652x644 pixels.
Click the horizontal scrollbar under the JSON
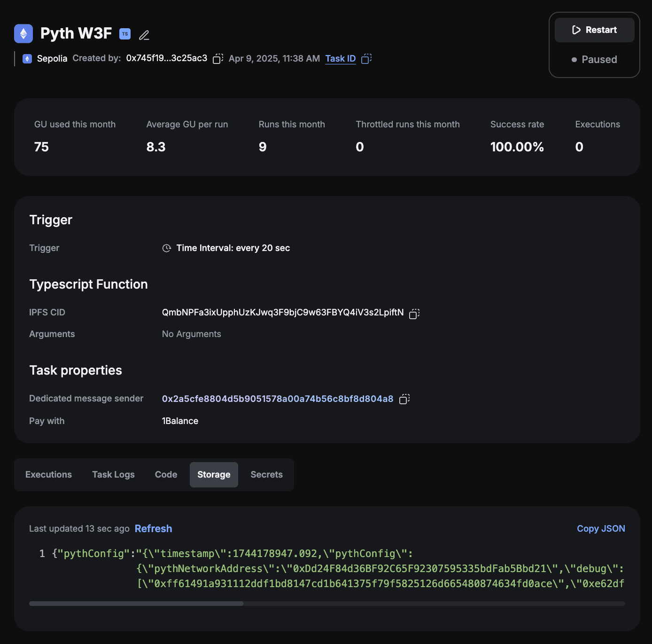(x=136, y=604)
